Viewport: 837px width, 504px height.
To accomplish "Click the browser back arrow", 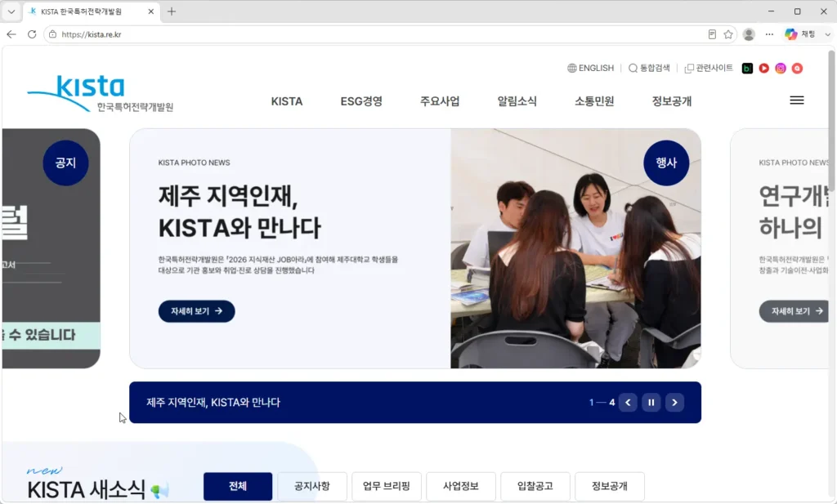I will pyautogui.click(x=11, y=34).
